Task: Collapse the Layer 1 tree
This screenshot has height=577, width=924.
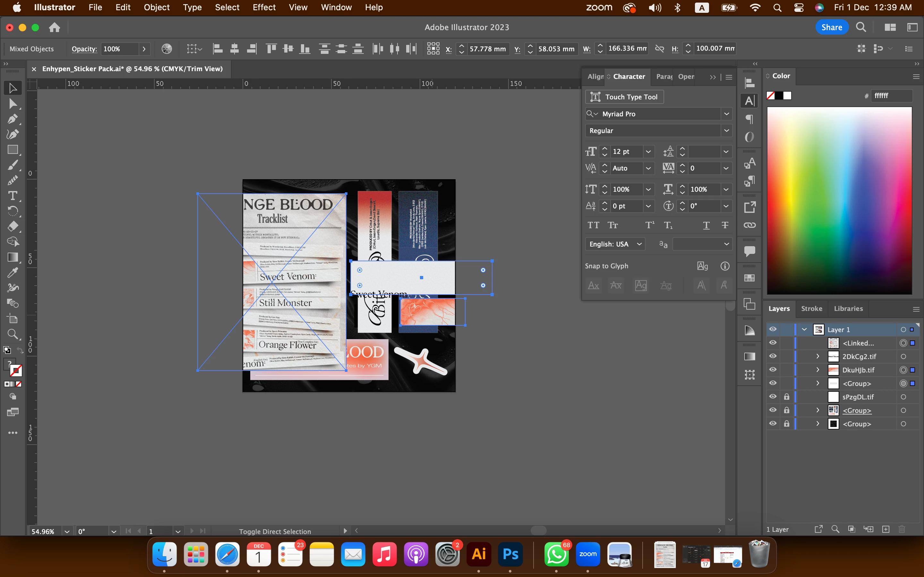Action: coord(804,329)
